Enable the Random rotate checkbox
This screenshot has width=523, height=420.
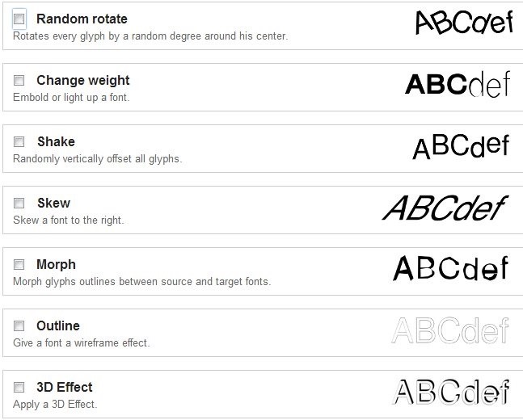[x=19, y=19]
